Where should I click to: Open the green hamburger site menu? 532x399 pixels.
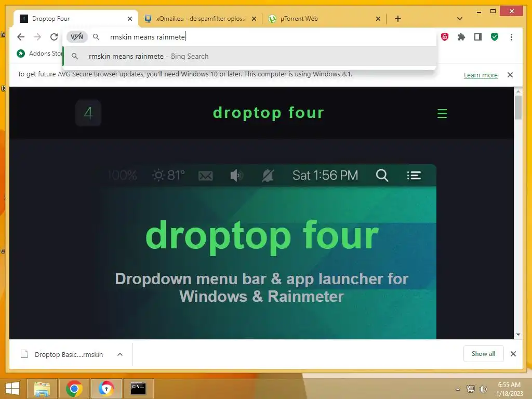coord(442,113)
